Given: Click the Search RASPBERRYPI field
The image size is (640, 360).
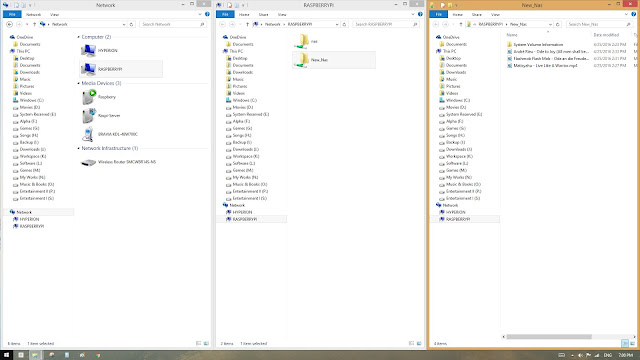Looking at the screenshot, I should pyautogui.click(x=385, y=24).
